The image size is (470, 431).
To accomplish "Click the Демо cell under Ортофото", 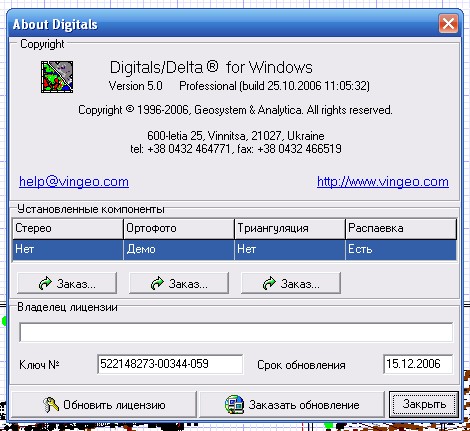I will pos(179,250).
